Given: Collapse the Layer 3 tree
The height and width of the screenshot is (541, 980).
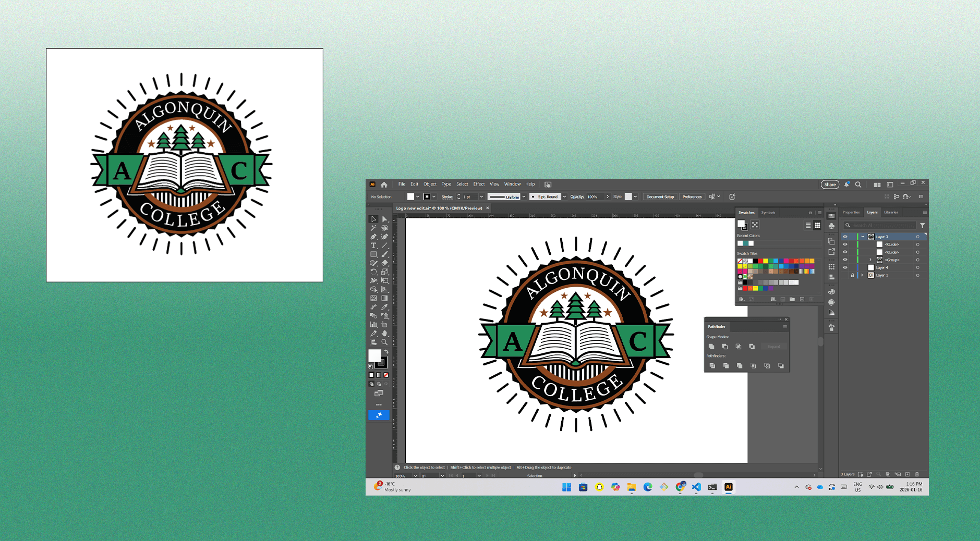Looking at the screenshot, I should pyautogui.click(x=863, y=237).
